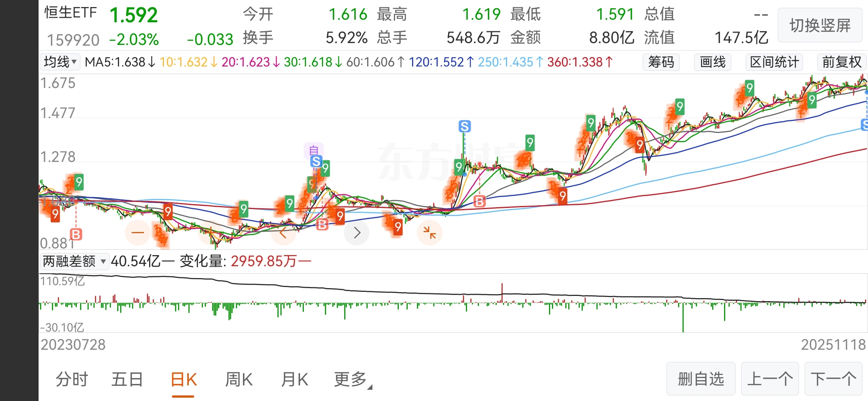Viewport: 868px width, 401px height.
Task: Click the zoom-out minus chart button
Action: point(138,233)
